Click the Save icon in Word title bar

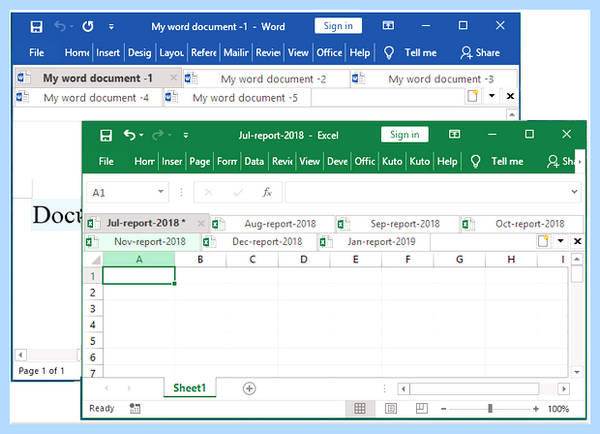[36, 27]
